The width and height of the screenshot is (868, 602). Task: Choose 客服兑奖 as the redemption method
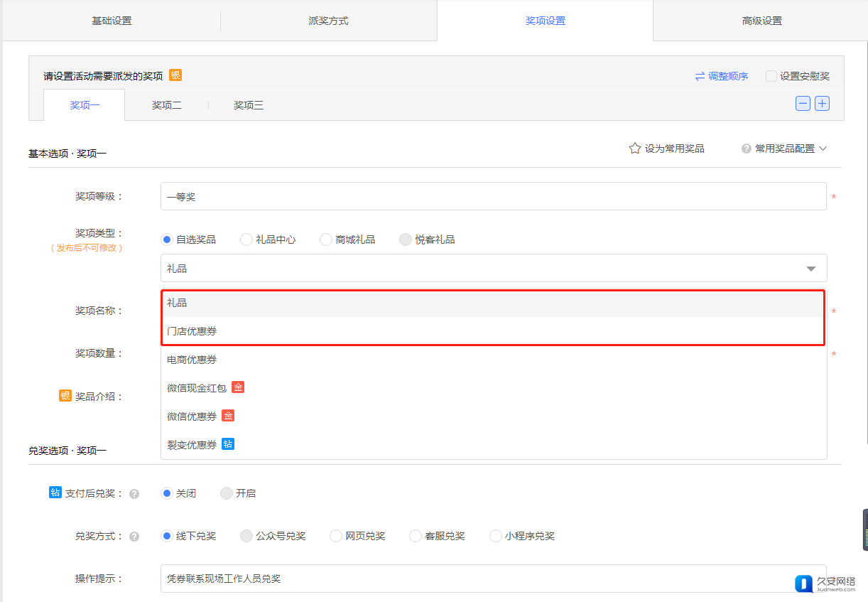416,536
